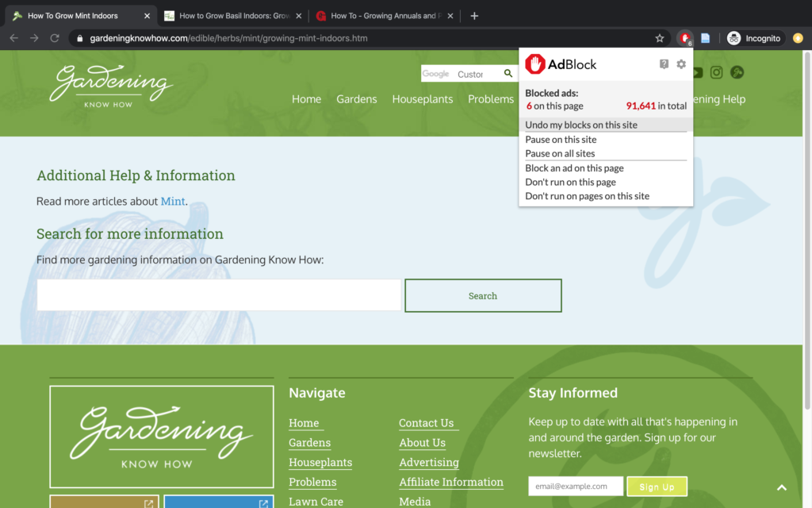Open footer Lawn Care link

[316, 502]
